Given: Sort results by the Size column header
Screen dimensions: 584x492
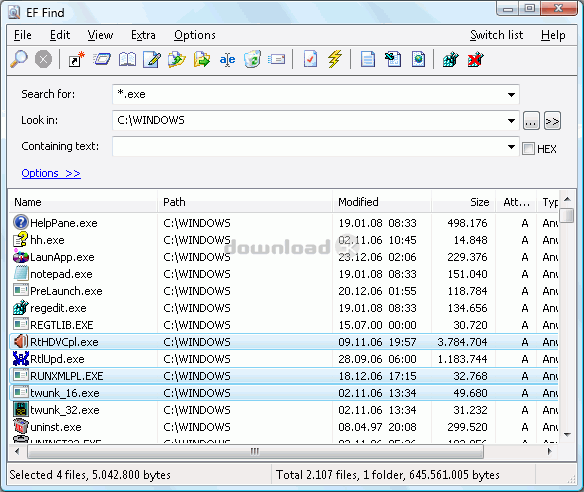Looking at the screenshot, I should tap(463, 202).
